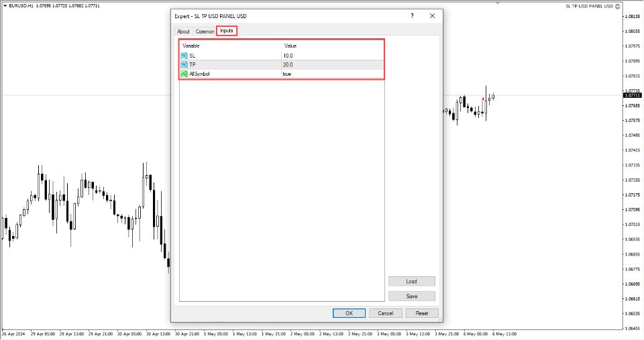Viewport: 644px width, 340px height.
Task: Close the Expert properties dialog
Action: [x=433, y=15]
